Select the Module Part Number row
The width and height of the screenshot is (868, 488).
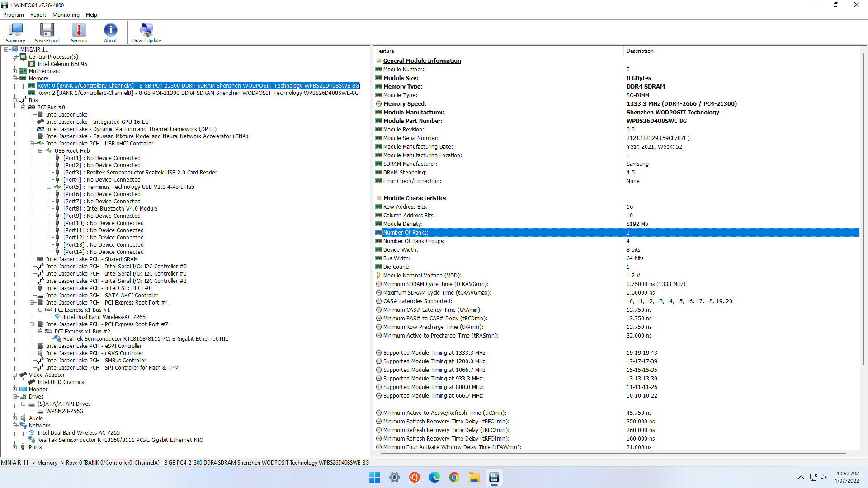[617, 121]
